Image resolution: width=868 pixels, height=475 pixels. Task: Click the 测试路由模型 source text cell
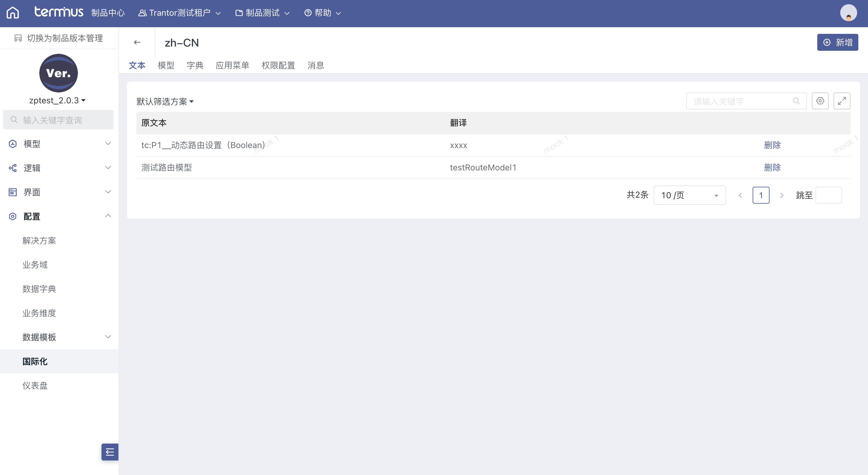pyautogui.click(x=166, y=167)
